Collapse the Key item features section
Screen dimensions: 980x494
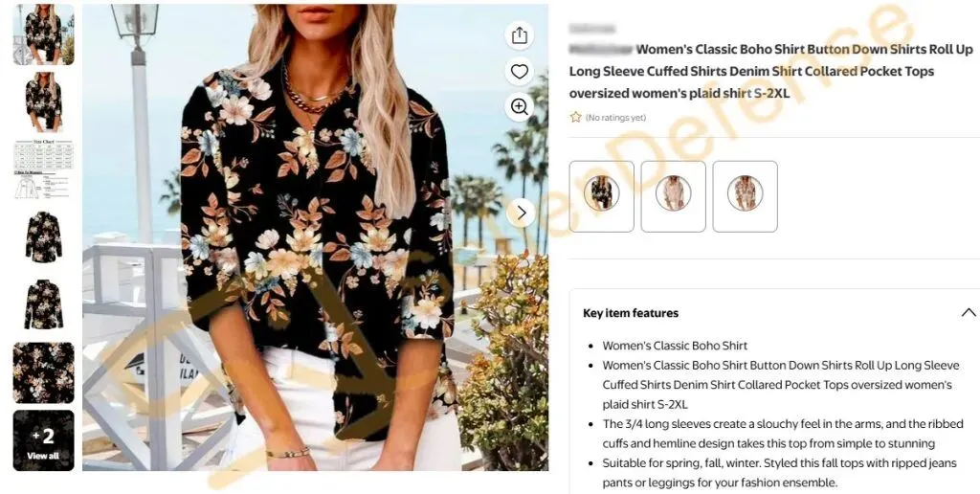(x=969, y=313)
